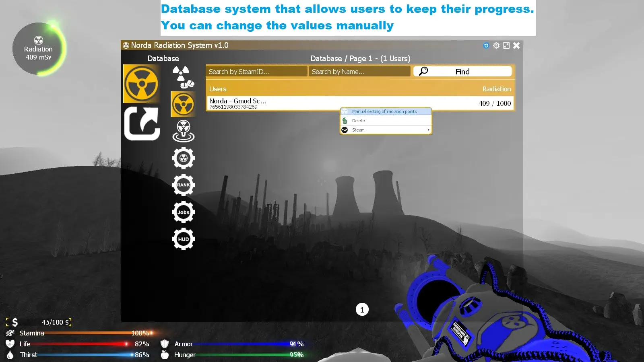The width and height of the screenshot is (644, 362).
Task: Click the radiation pills icon
Action: coord(184,76)
